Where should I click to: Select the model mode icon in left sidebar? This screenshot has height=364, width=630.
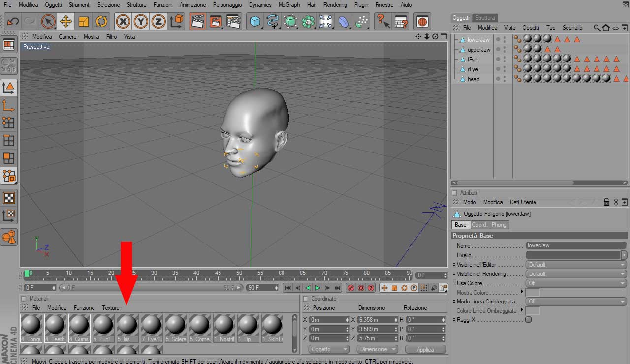click(9, 88)
